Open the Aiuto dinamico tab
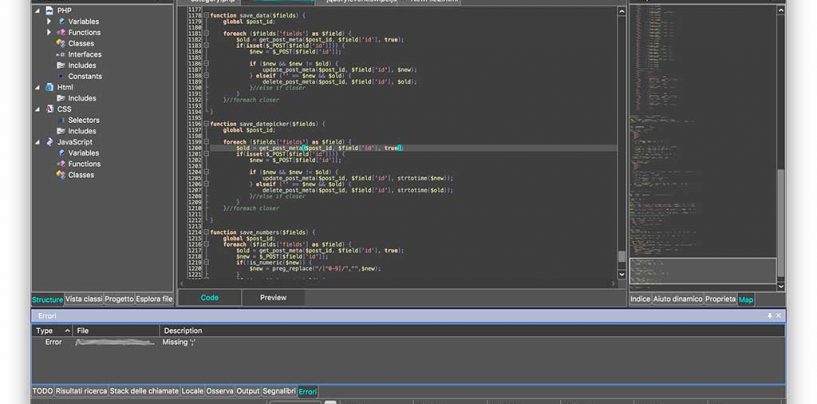 click(677, 299)
